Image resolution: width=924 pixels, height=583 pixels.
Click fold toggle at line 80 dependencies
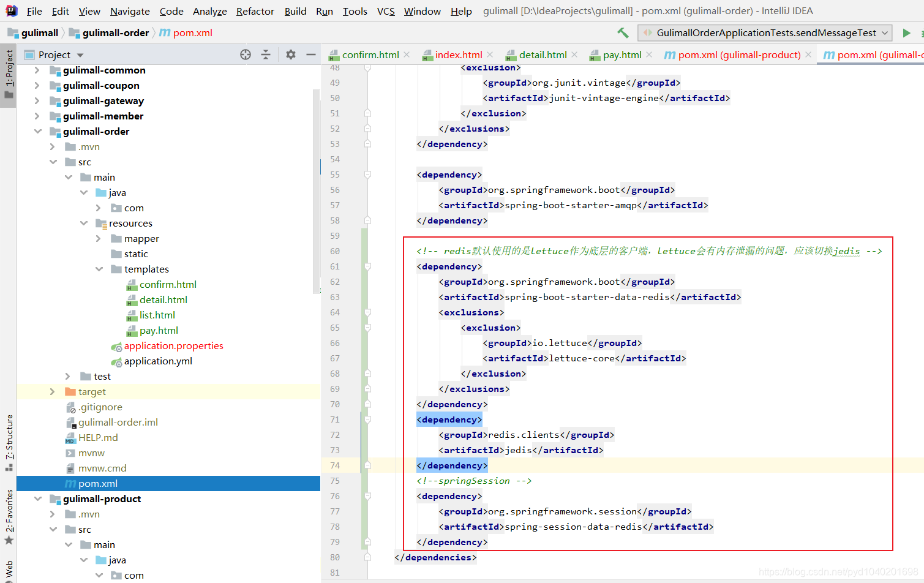pos(367,557)
